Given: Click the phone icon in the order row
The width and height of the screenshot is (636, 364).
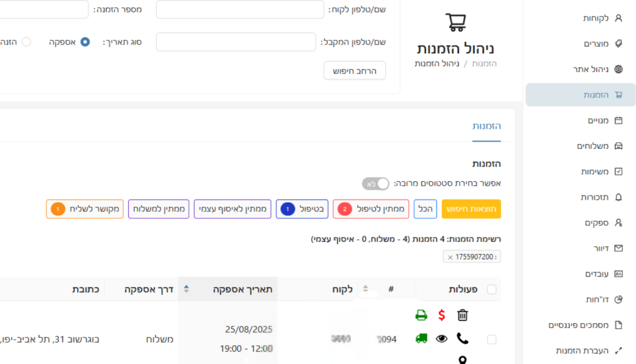Looking at the screenshot, I should [462, 339].
